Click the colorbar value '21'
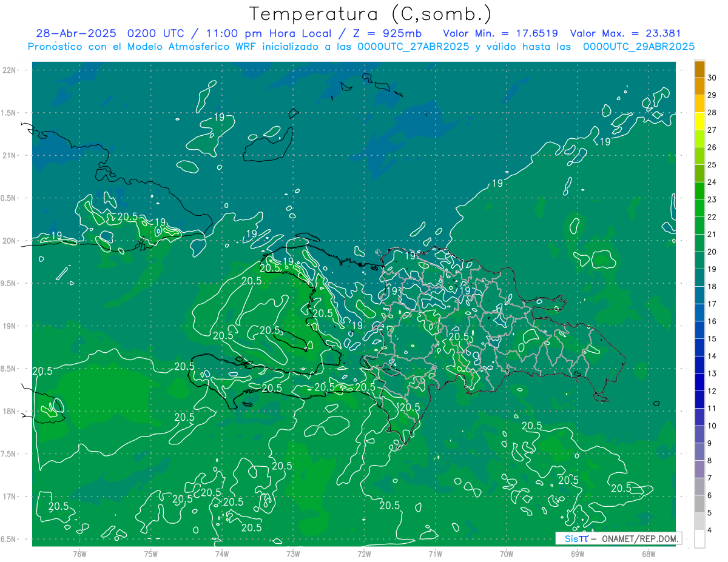728x562 pixels. pyautogui.click(x=712, y=235)
